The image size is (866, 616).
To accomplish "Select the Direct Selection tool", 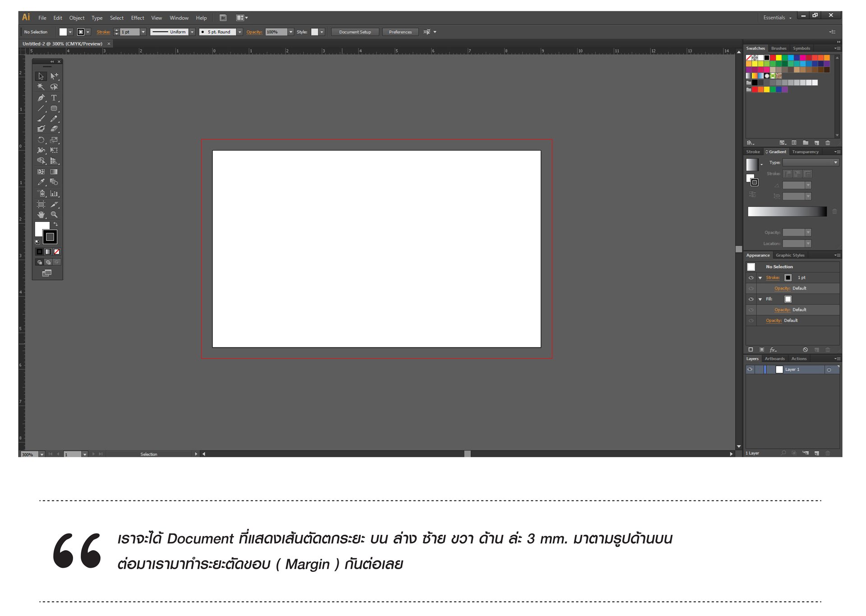I will pos(54,76).
